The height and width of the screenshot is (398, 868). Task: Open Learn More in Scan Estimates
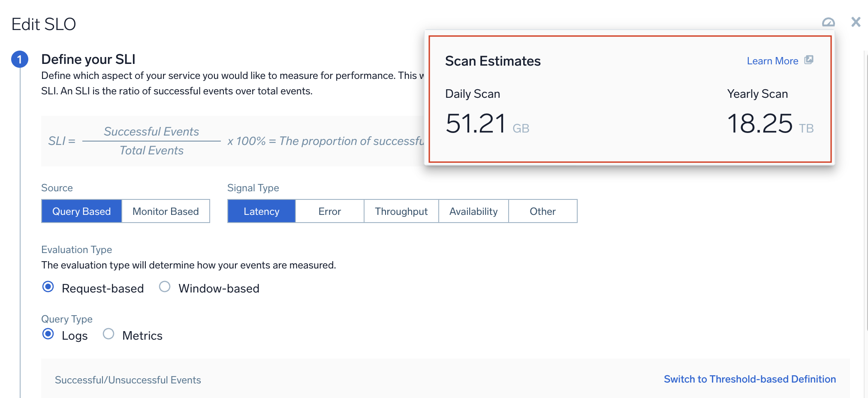[773, 60]
